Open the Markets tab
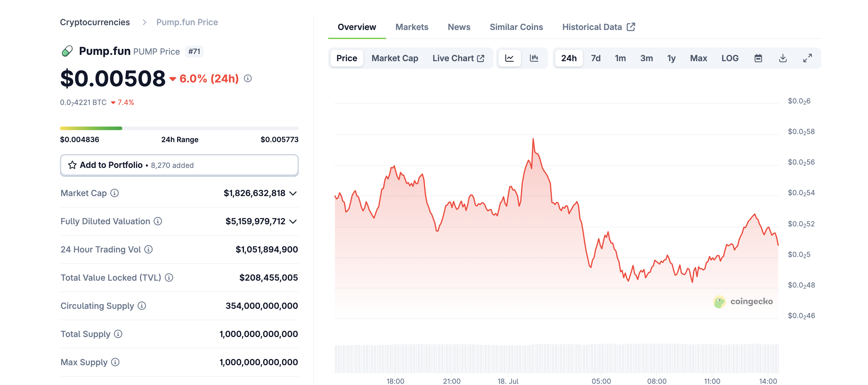Screen dimensions: 868x385 (x=412, y=27)
